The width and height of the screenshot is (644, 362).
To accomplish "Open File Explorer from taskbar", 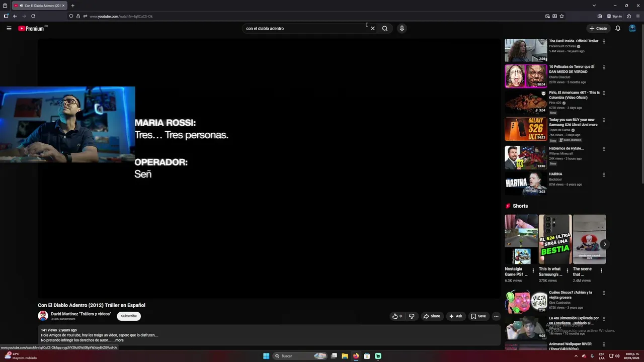I will (345, 356).
